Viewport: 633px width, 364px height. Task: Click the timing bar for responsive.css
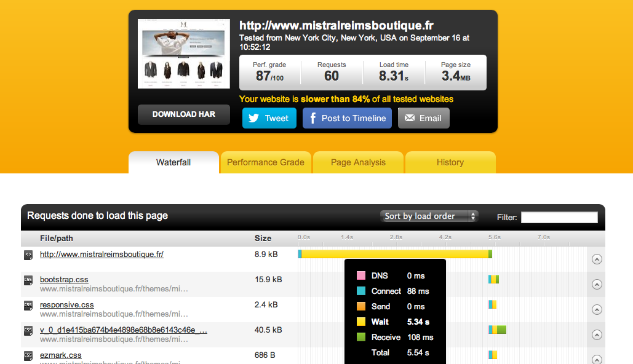point(492,304)
